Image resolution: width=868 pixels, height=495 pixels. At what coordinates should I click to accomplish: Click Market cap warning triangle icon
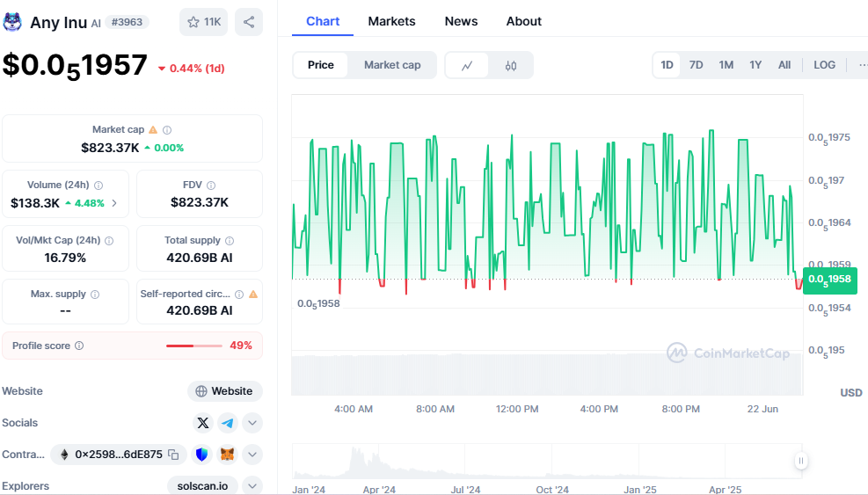coord(153,129)
